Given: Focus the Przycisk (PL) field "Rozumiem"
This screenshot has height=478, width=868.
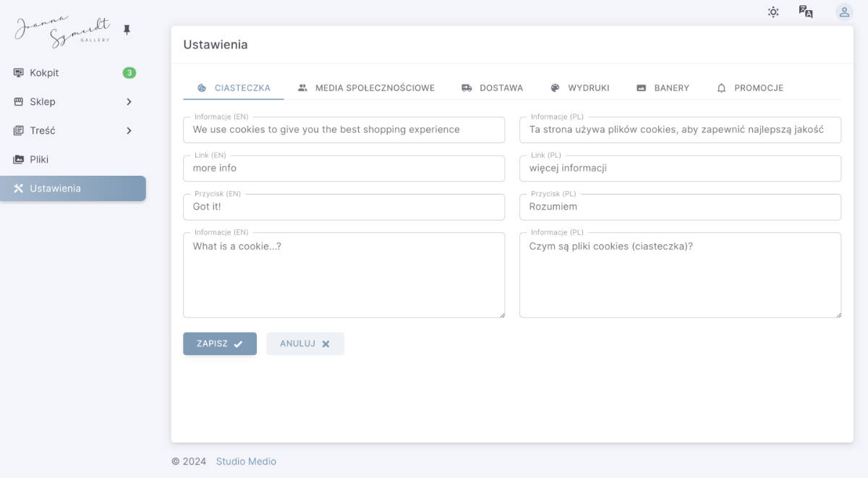Looking at the screenshot, I should (x=680, y=207).
